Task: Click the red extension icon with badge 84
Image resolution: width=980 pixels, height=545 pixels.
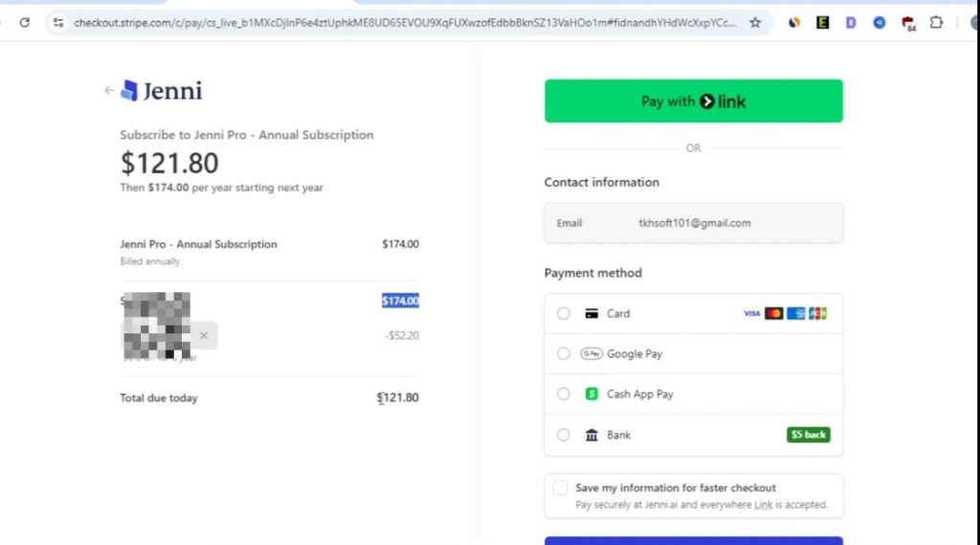Action: tap(908, 23)
